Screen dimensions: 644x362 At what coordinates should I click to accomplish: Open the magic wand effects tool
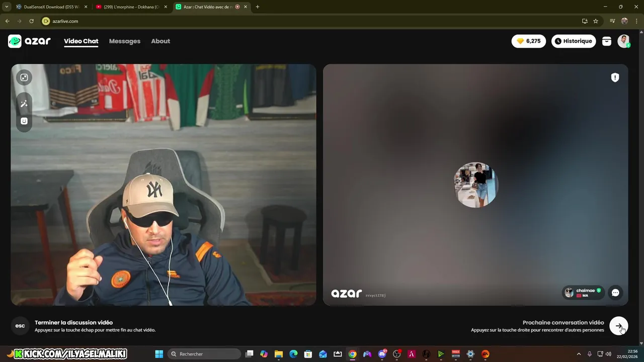point(24,104)
